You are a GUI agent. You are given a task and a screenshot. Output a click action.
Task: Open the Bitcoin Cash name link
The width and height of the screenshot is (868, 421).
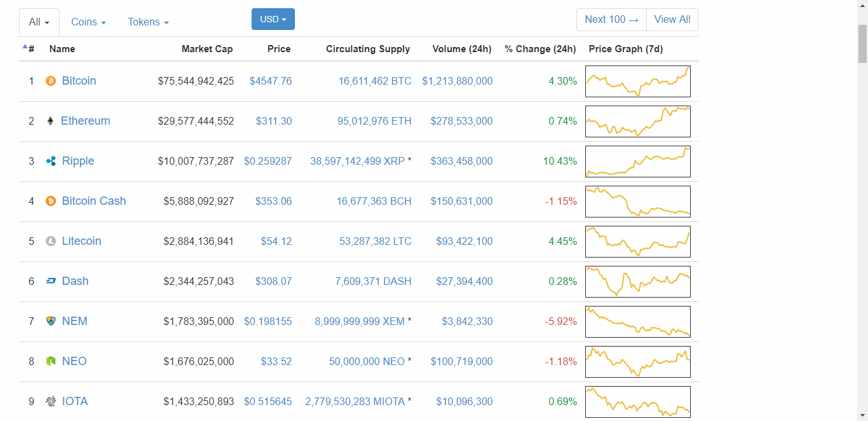94,201
